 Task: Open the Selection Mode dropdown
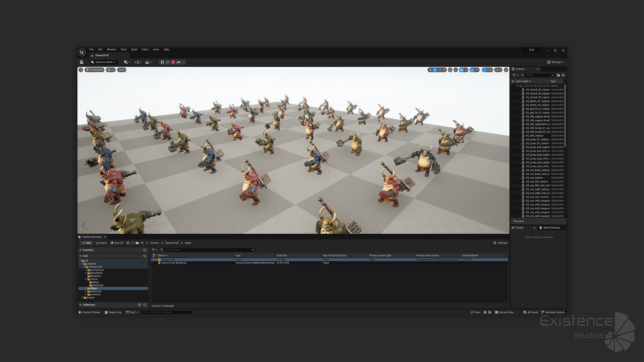104,62
